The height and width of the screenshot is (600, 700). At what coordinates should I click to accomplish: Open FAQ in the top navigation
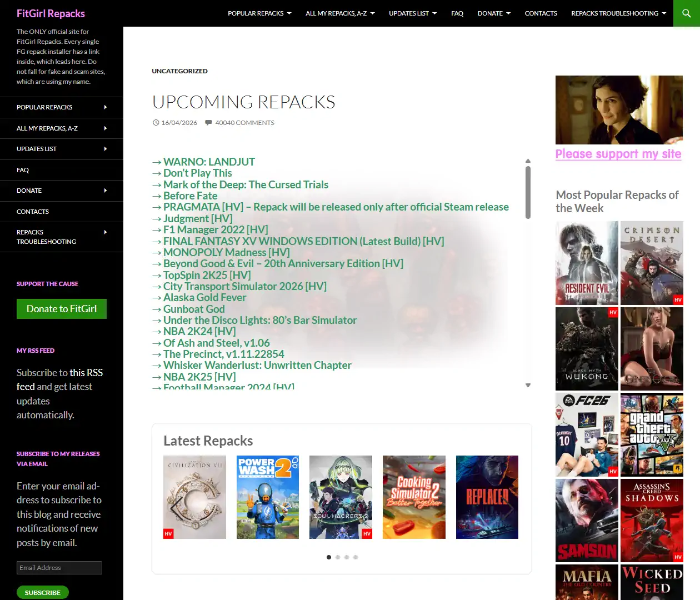click(457, 13)
